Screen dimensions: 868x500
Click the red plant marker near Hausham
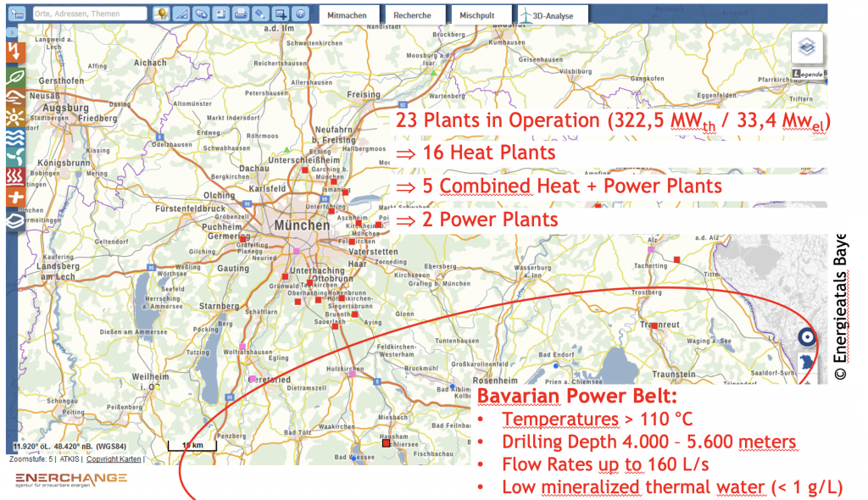[x=386, y=443]
